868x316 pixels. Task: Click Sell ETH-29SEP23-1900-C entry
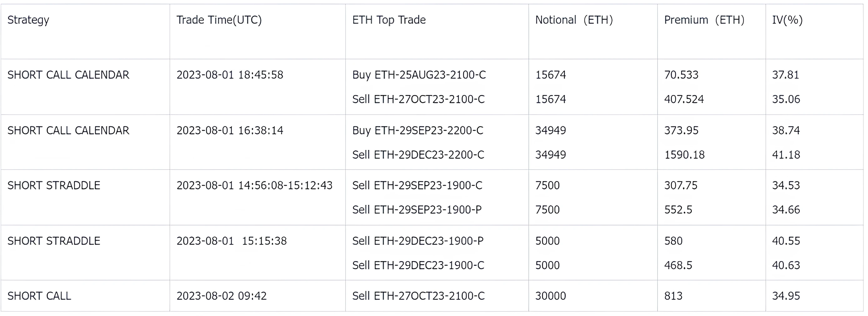coord(417,185)
